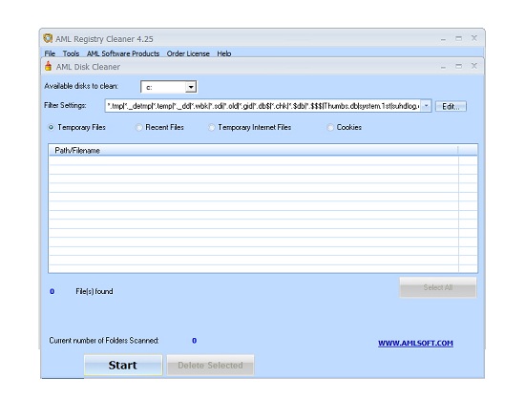Open the available disks dropdown
This screenshot has height=420, width=525.
point(191,87)
